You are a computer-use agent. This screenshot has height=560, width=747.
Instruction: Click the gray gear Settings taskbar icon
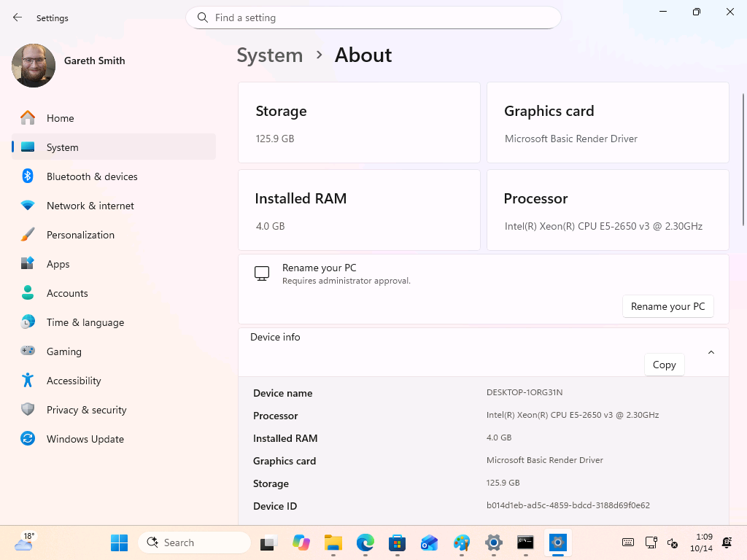(x=494, y=542)
